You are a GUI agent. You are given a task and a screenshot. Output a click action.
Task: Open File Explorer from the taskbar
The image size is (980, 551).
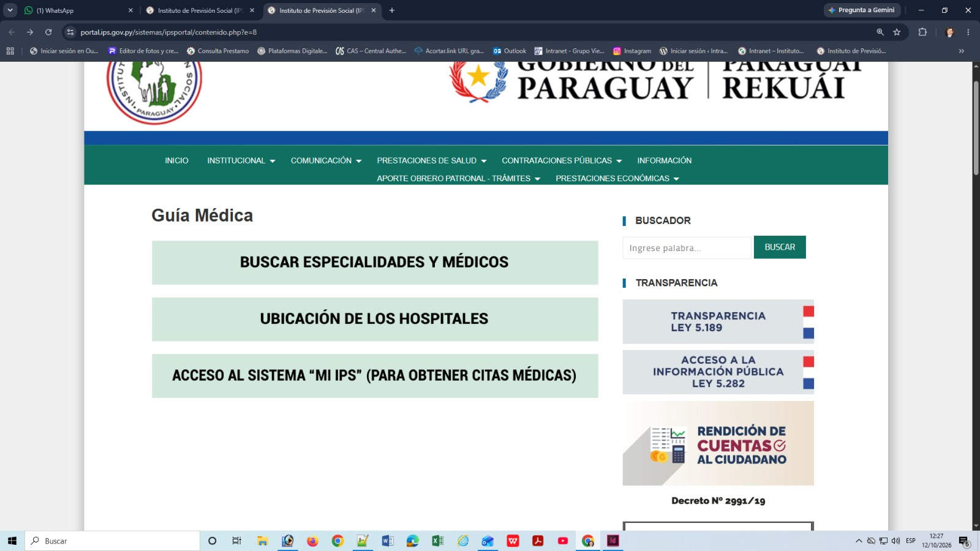pyautogui.click(x=262, y=541)
